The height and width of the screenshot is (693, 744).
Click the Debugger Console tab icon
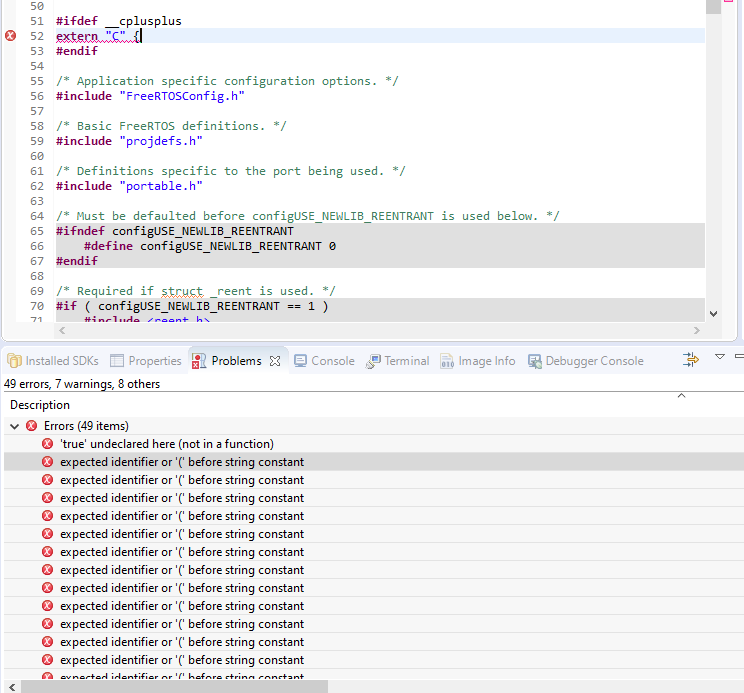[x=535, y=361]
